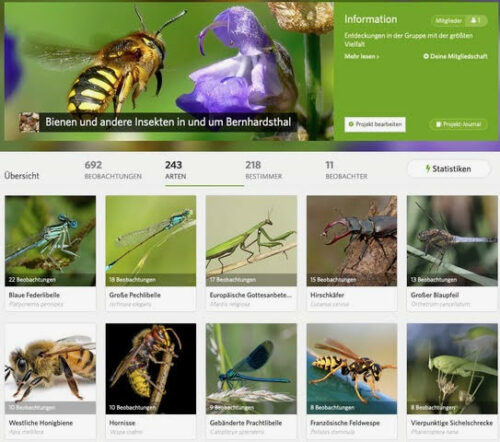Open the Hornisse photo card
Screen dimensions: 500x442
pos(151,369)
